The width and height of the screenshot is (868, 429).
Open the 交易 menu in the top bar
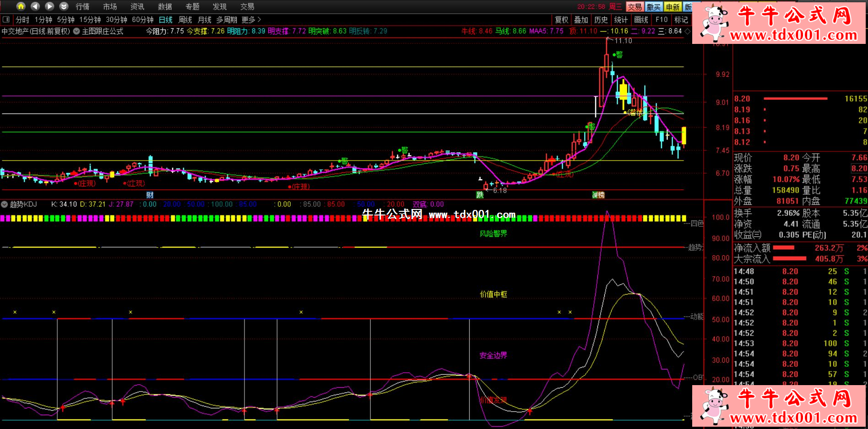click(x=247, y=6)
